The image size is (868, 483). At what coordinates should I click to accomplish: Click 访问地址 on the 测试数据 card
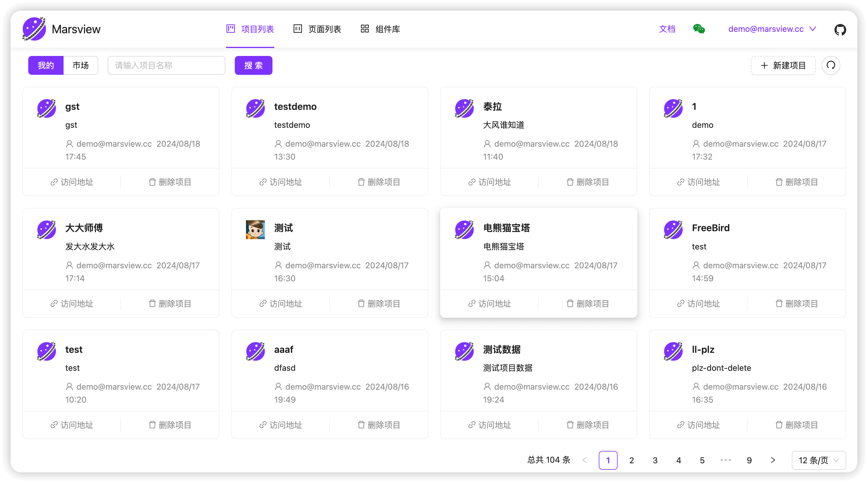(x=490, y=425)
